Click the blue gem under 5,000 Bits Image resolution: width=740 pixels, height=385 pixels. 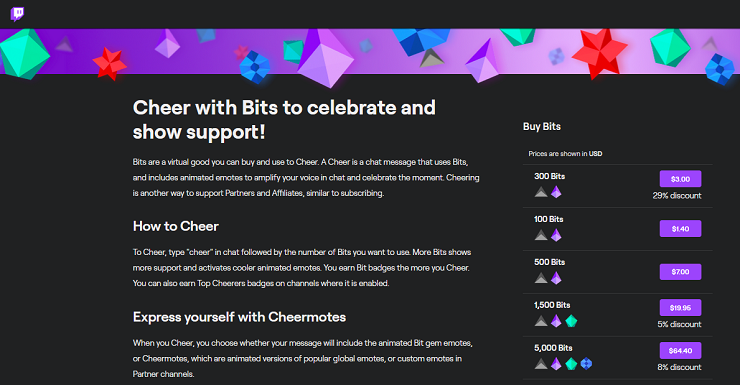[x=586, y=364]
